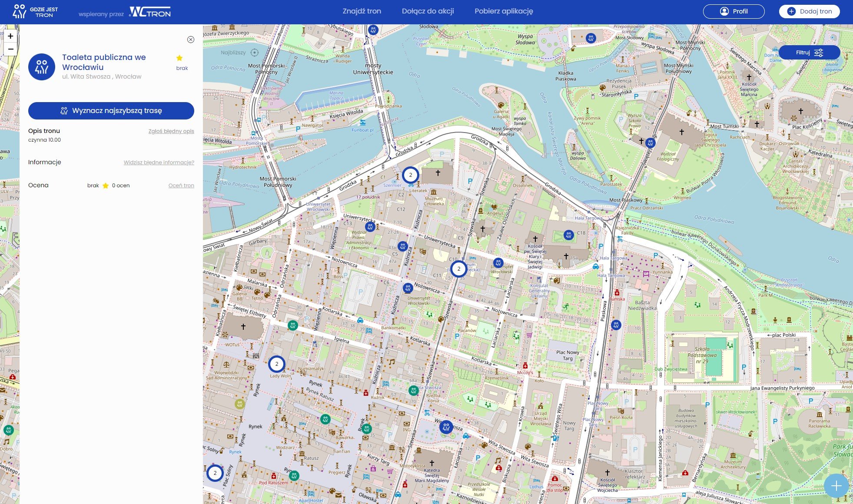Close the toilet details side panel

coord(190,40)
